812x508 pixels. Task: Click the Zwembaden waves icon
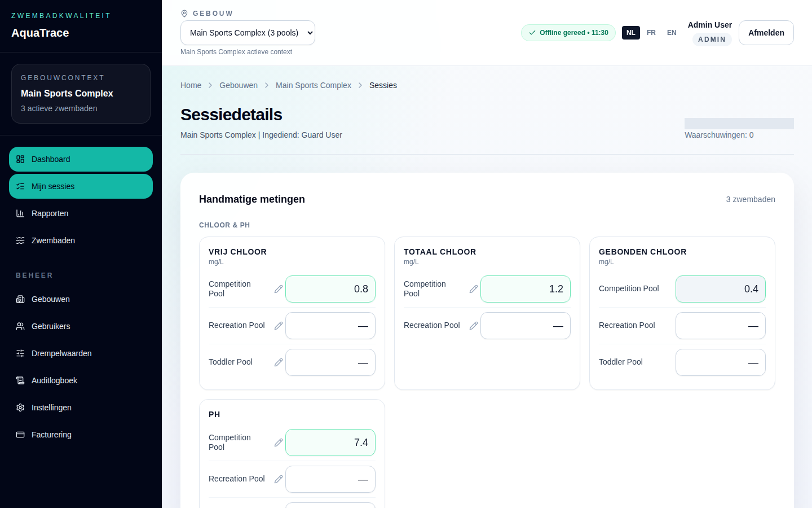tap(20, 240)
